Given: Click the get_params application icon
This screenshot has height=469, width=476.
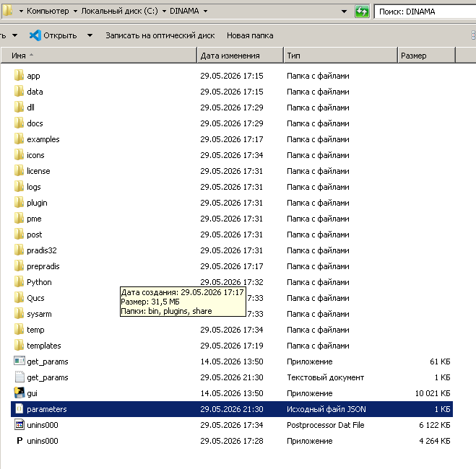Looking at the screenshot, I should pos(20,361).
